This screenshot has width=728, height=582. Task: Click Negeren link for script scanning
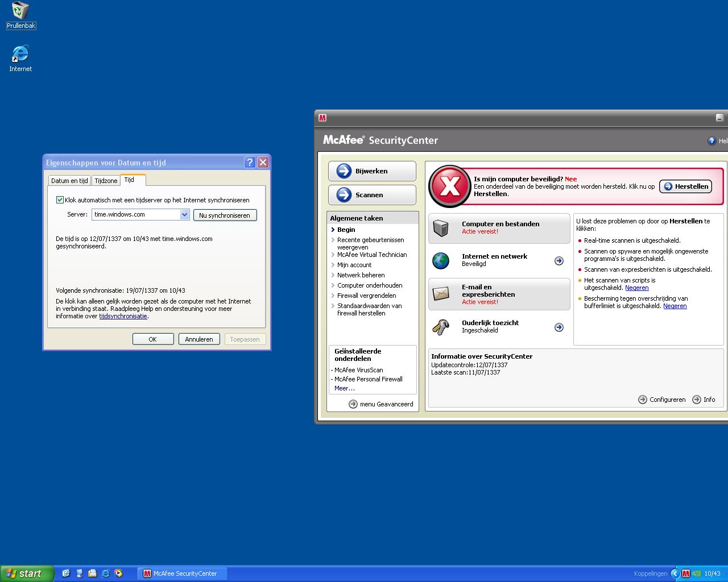coord(636,288)
